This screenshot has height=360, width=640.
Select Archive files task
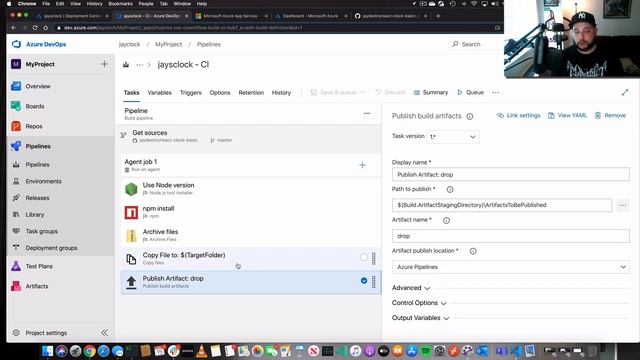click(251, 236)
